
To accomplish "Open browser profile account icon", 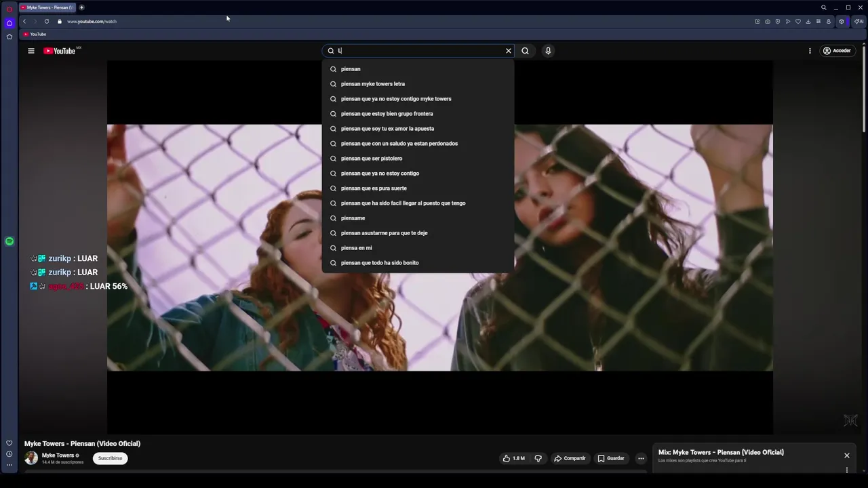I will (829, 21).
